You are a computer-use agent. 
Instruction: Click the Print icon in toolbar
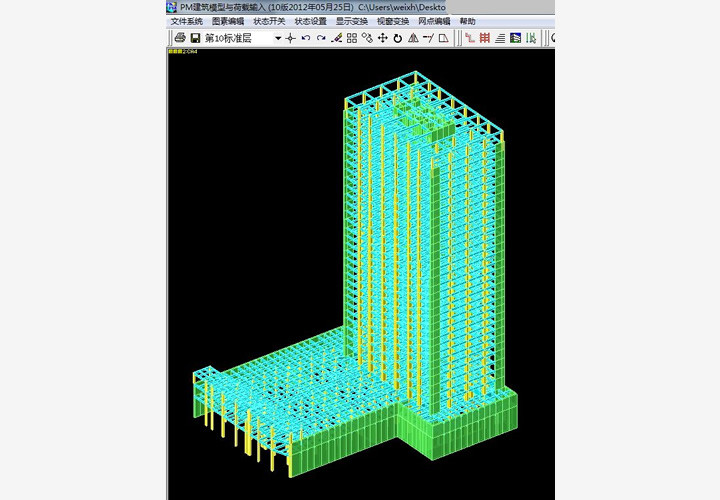[180, 38]
